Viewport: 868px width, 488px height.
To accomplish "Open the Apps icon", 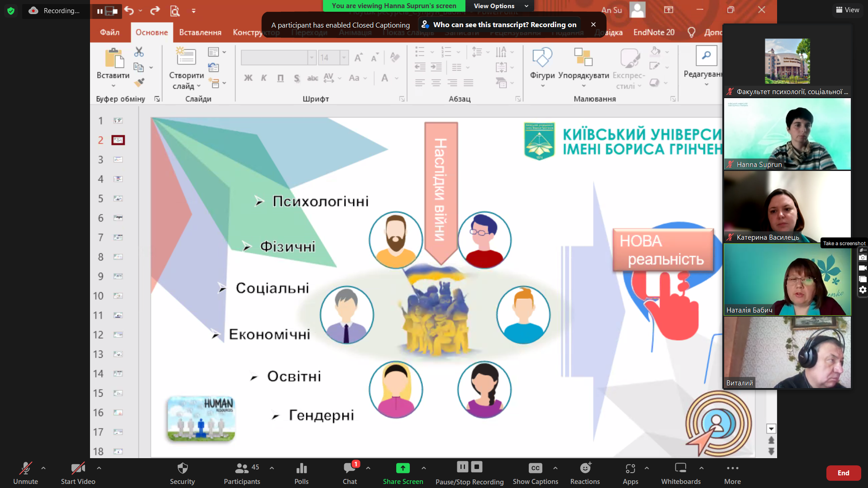I will click(630, 473).
